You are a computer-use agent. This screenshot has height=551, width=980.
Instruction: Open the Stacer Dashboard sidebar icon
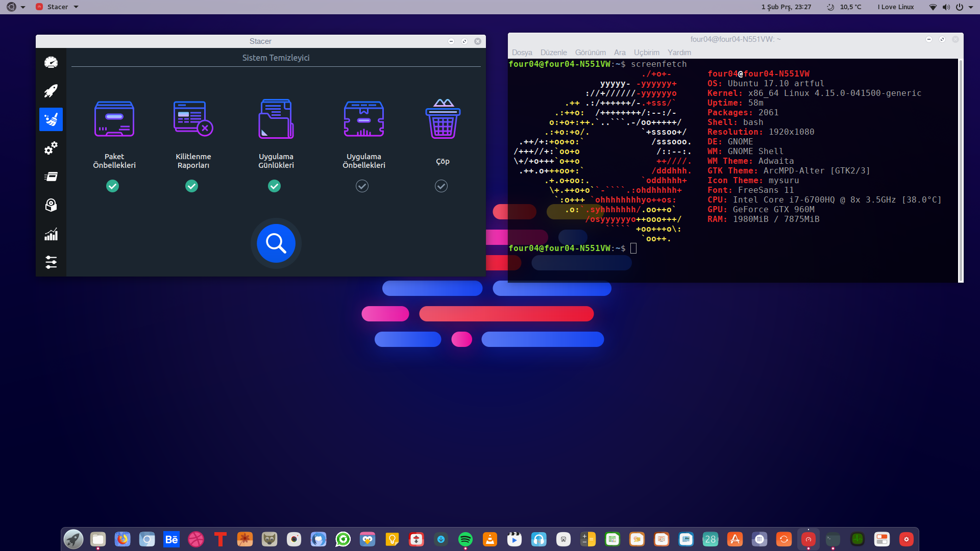pos(51,62)
